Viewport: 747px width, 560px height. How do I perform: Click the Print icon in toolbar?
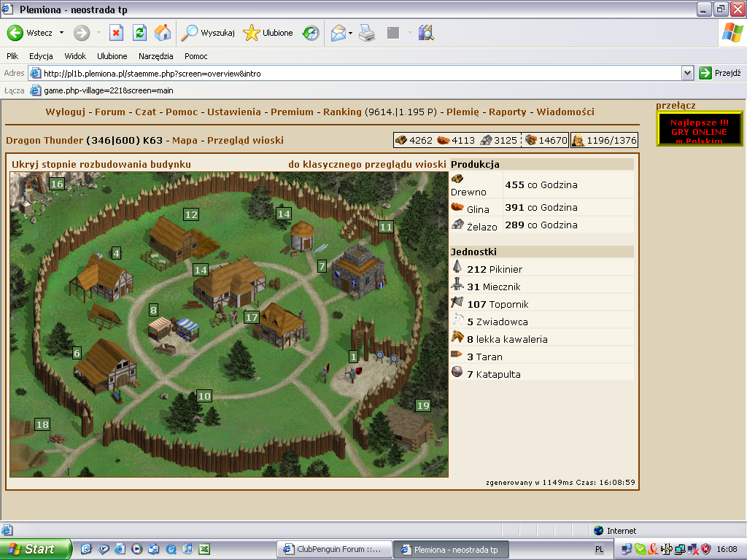(x=367, y=33)
